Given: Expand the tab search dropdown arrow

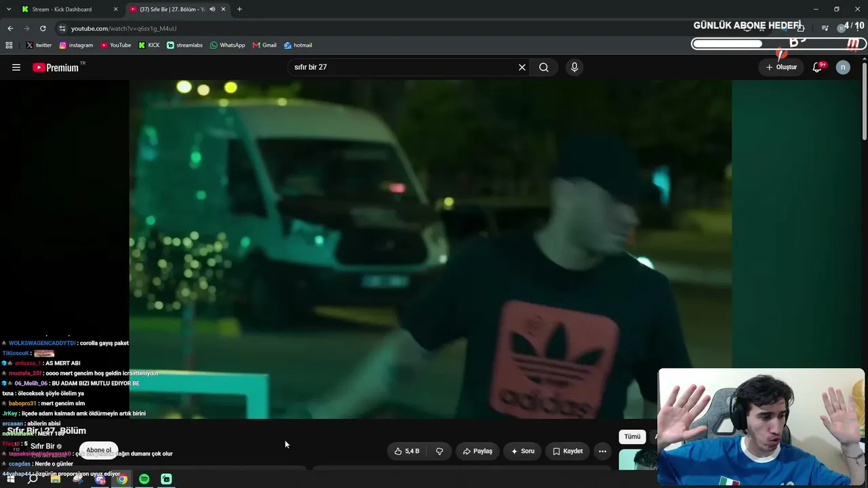Looking at the screenshot, I should coord(9,9).
